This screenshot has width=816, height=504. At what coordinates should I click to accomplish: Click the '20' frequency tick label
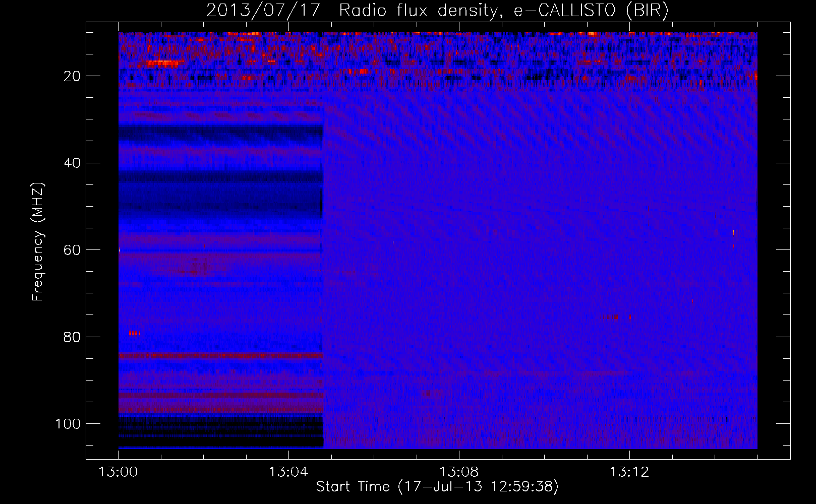click(72, 76)
